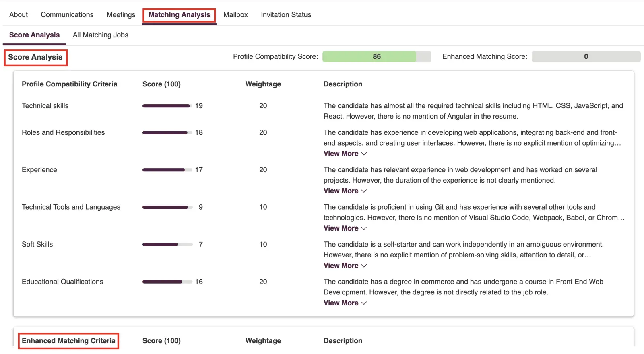The height and width of the screenshot is (354, 644).
Task: Click the Soft Skills score value 7
Action: coord(201,244)
